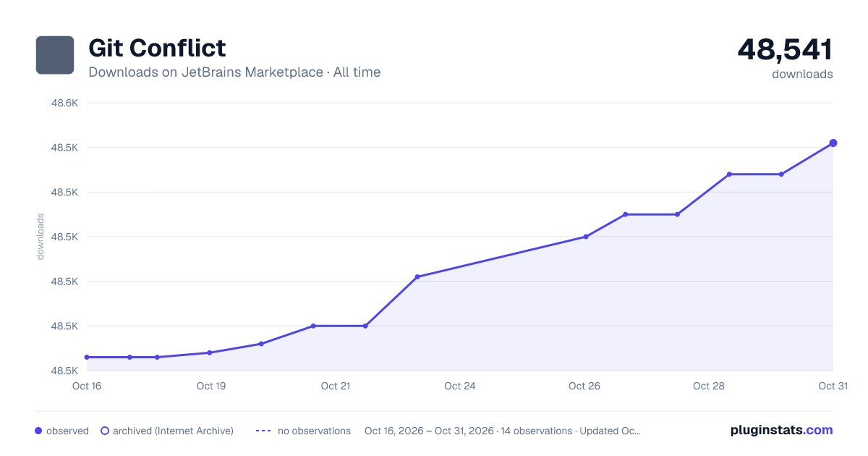Click the "observed" legend label
This screenshot has width=868, height=456.
67,431
